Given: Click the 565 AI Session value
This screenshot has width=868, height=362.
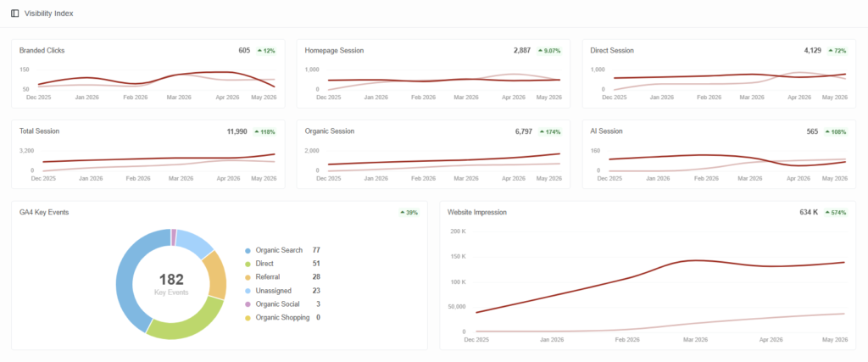Looking at the screenshot, I should pos(813,131).
